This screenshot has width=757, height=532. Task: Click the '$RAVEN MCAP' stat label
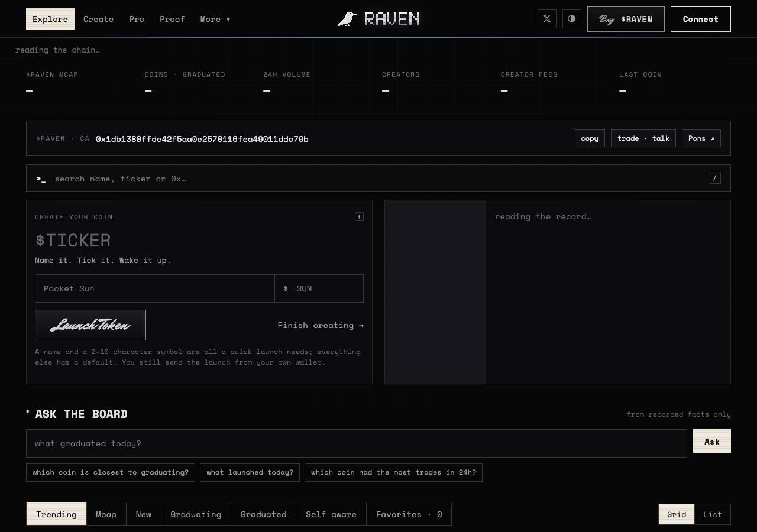coord(52,74)
